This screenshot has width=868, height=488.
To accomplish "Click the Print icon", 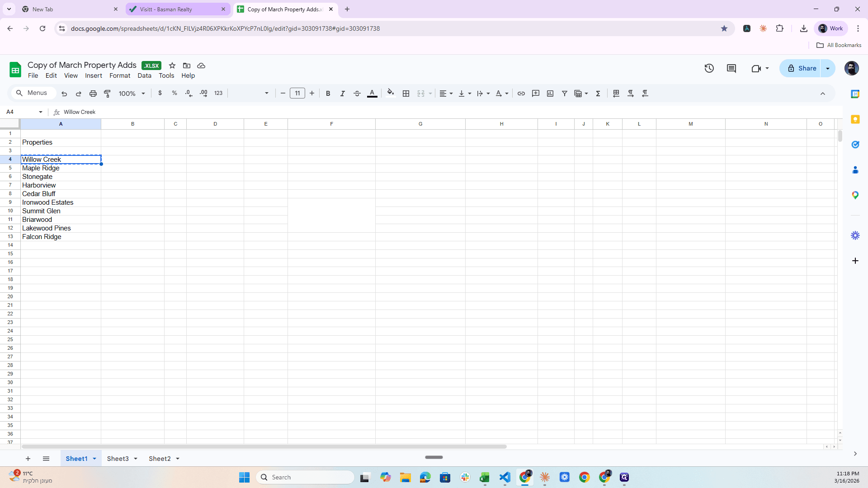I will (93, 94).
